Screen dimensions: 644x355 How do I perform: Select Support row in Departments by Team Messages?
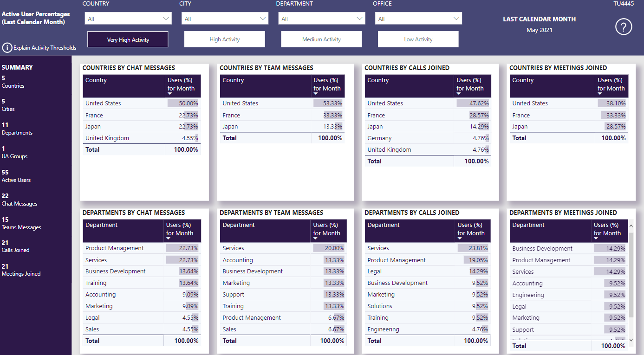point(282,294)
